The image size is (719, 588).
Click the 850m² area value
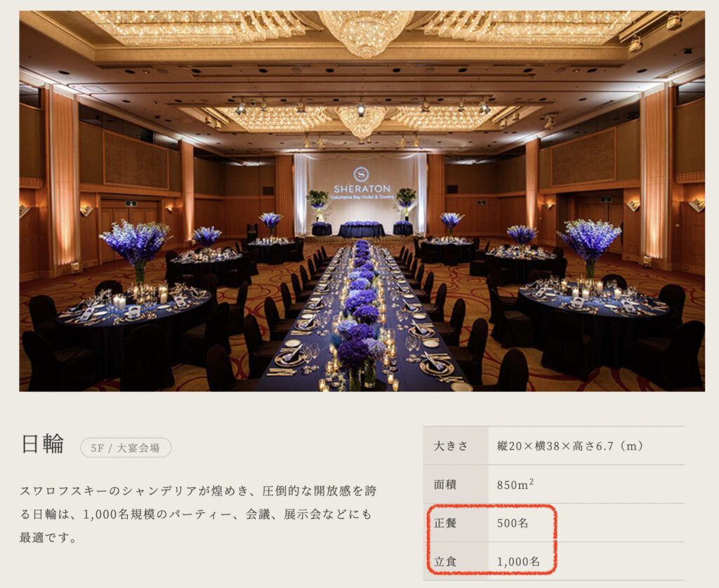pos(515,484)
